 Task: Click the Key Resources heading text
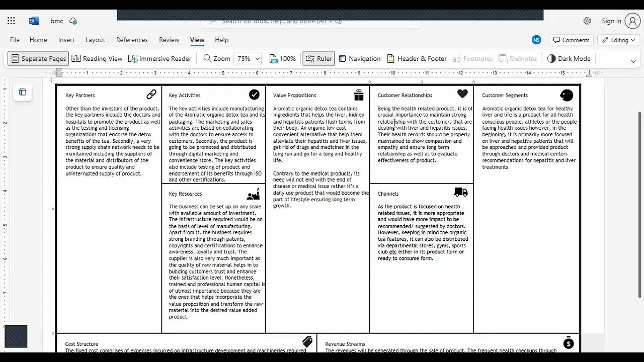186,194
